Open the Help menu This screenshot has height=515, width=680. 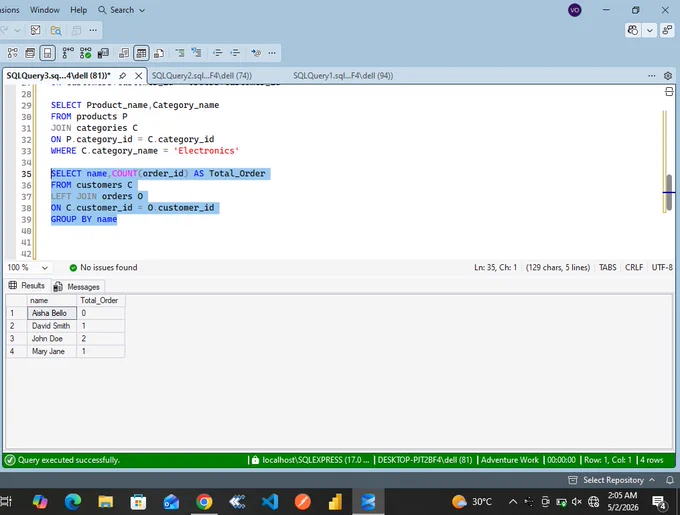click(x=78, y=10)
